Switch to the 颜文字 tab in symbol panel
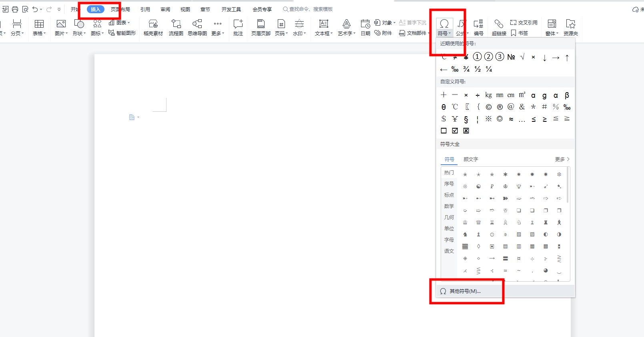Screen dimensions: 644x337 [471, 159]
